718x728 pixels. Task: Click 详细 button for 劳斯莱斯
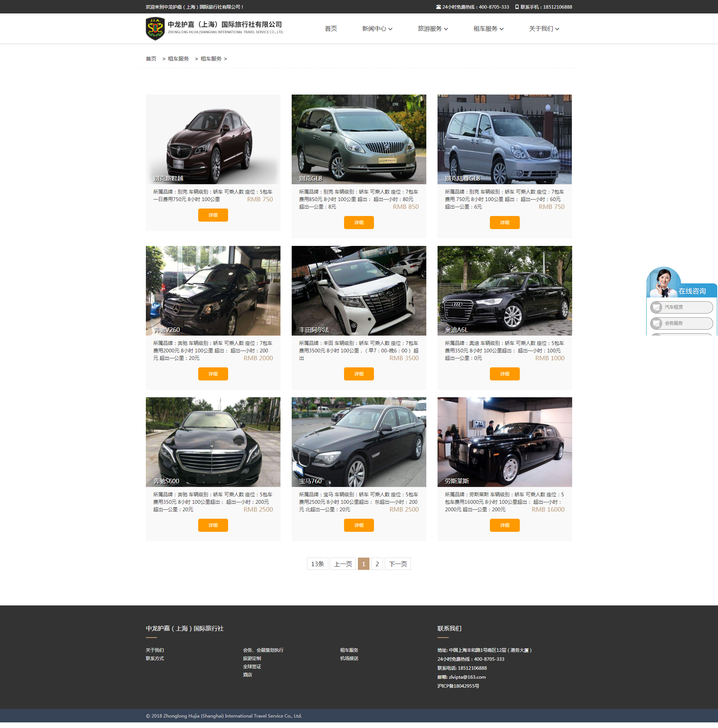tap(504, 525)
